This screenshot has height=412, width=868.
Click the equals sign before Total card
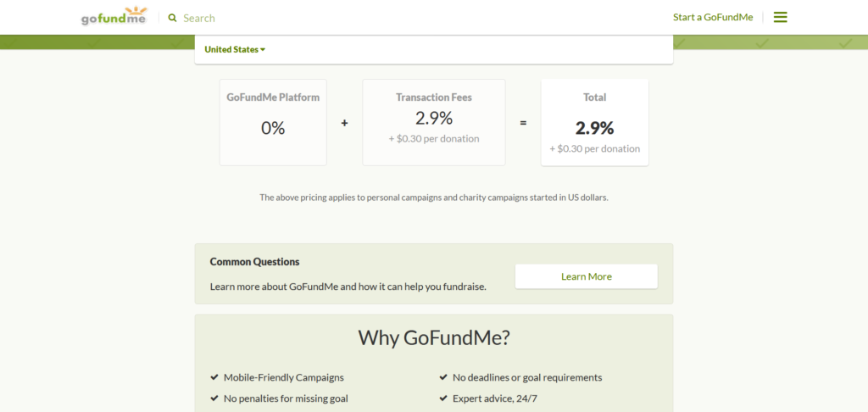click(523, 123)
